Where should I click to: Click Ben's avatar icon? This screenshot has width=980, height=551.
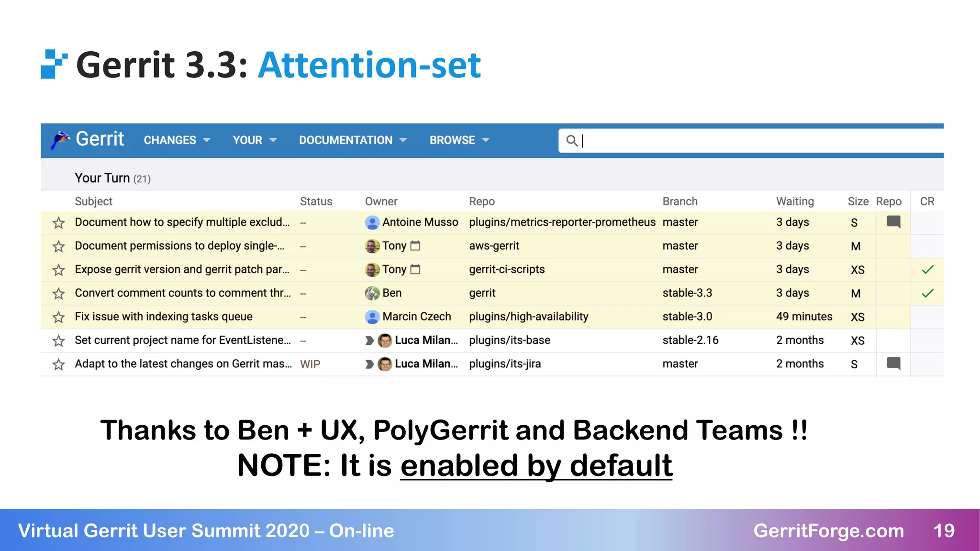pyautogui.click(x=372, y=293)
